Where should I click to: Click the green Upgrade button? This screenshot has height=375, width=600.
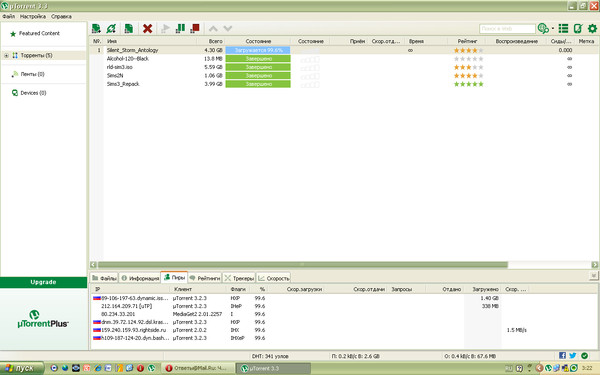pyautogui.click(x=43, y=282)
